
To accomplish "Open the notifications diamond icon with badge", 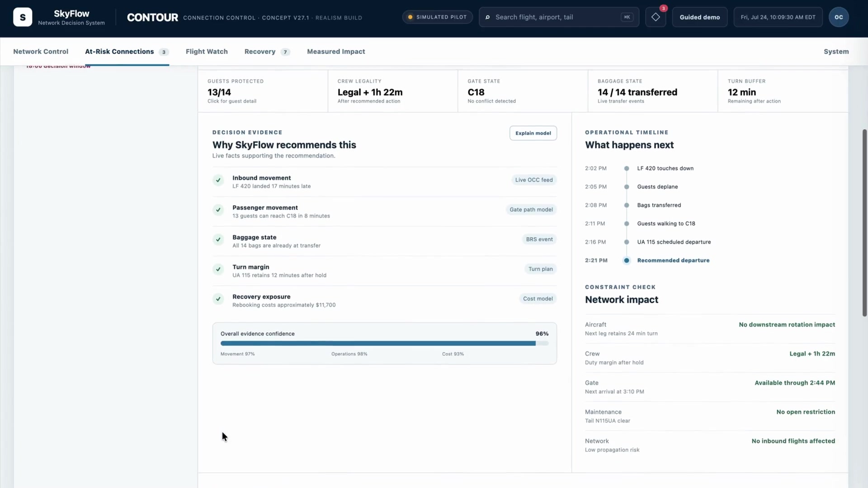I will click(x=656, y=17).
